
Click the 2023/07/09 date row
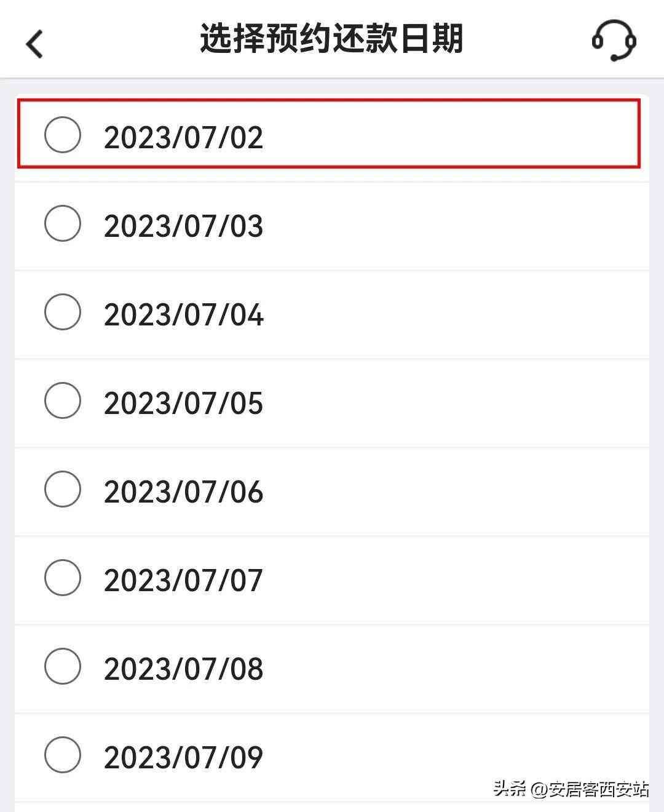tap(332, 755)
